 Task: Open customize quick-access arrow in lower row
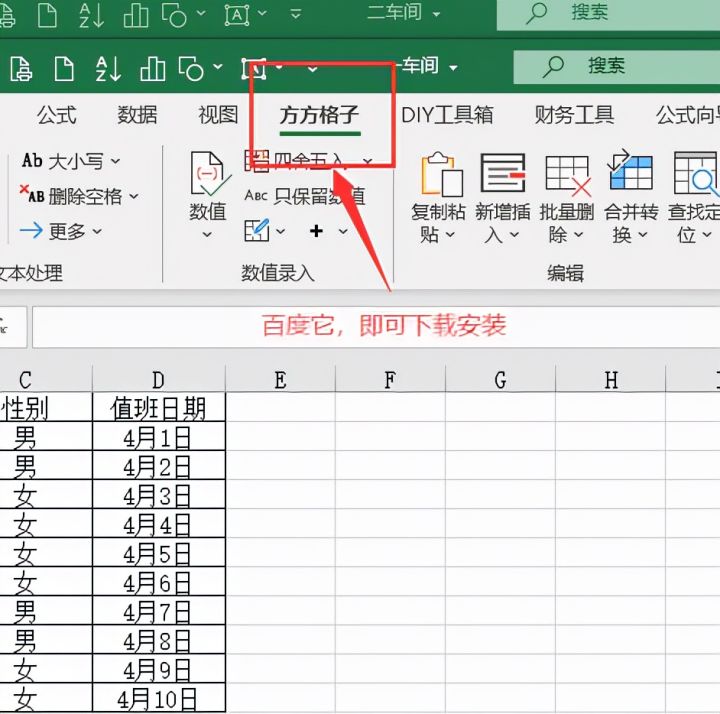pos(312,69)
